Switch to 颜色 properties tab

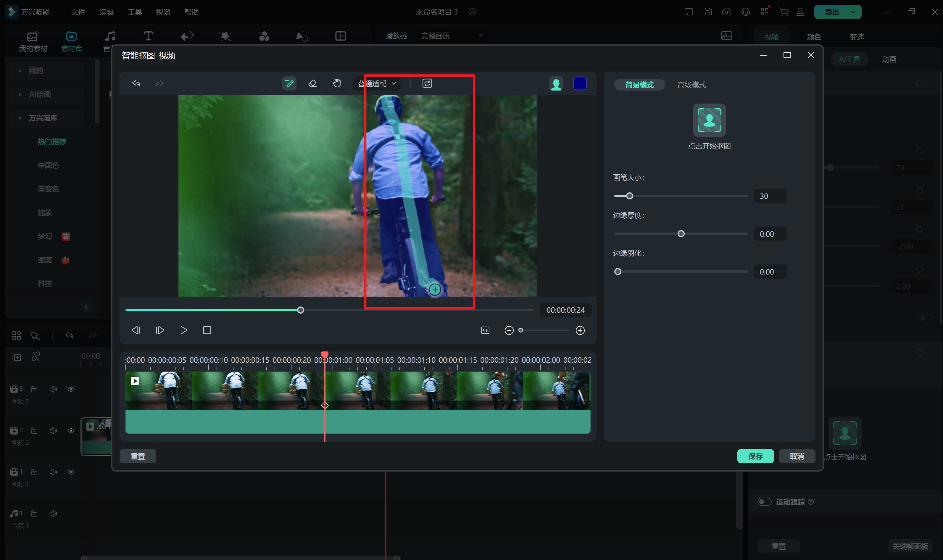pos(814,37)
